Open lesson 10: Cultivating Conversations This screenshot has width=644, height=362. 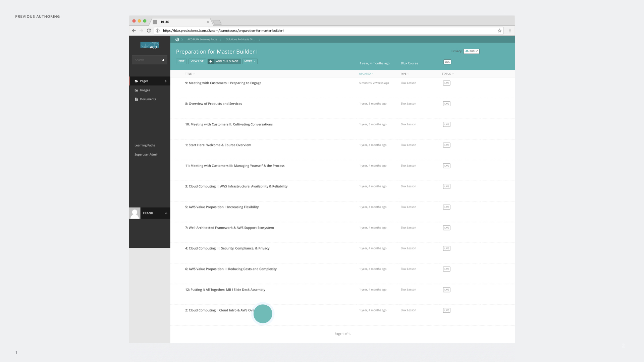pos(229,124)
